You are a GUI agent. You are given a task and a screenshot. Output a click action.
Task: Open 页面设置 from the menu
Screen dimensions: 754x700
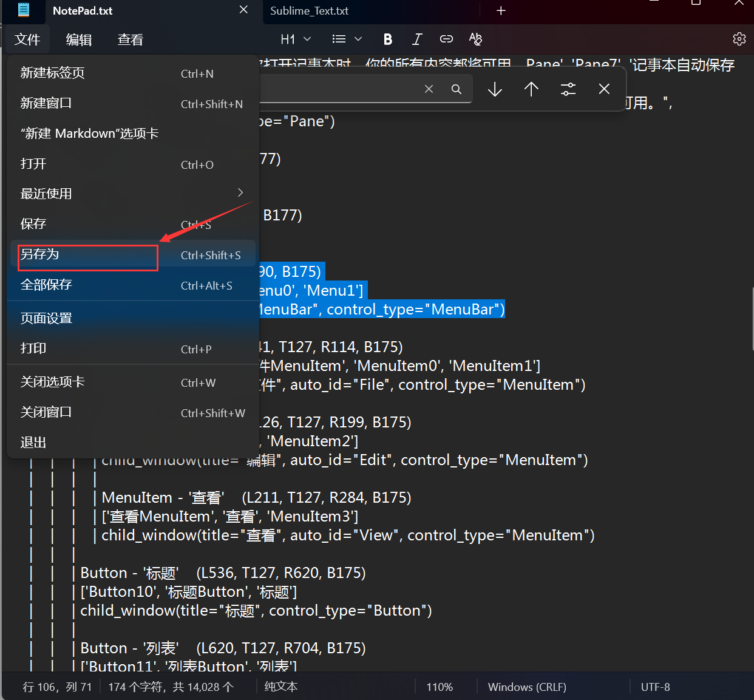click(x=133, y=319)
